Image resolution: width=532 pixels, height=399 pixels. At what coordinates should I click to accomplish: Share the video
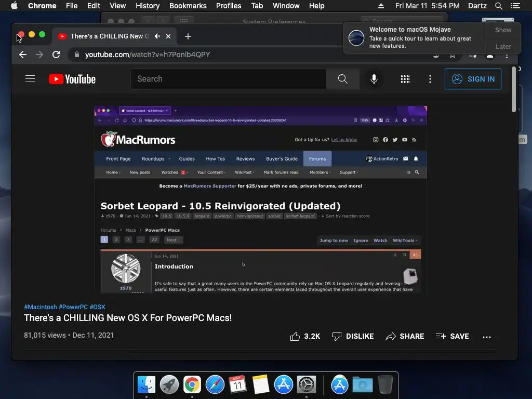click(x=405, y=336)
